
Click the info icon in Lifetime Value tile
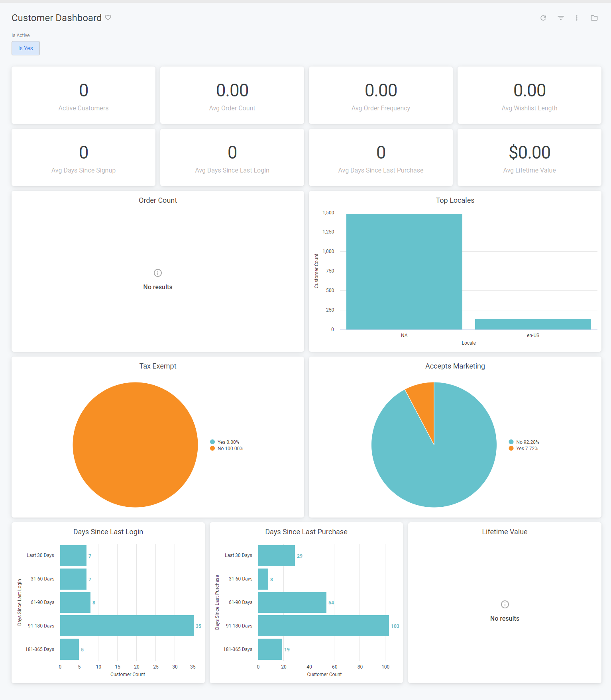pyautogui.click(x=505, y=604)
